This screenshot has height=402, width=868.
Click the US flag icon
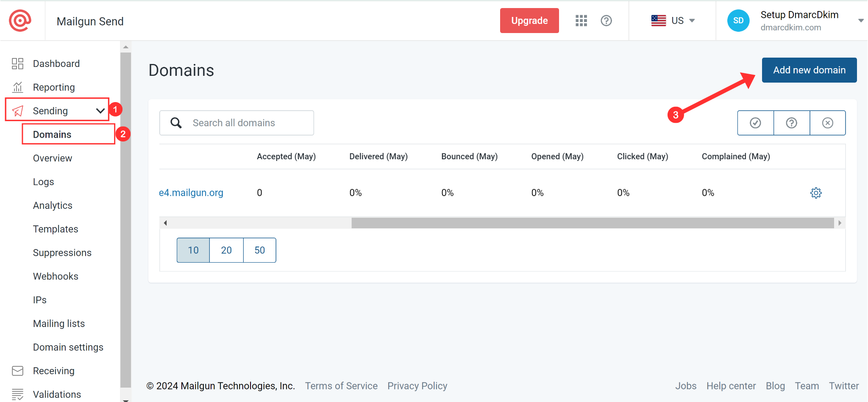pyautogui.click(x=659, y=20)
